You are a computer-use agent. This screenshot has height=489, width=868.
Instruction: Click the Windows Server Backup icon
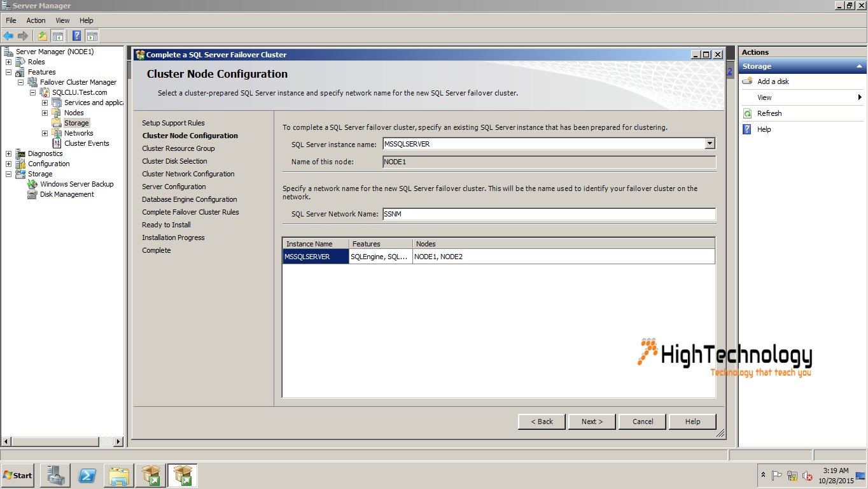coord(32,184)
